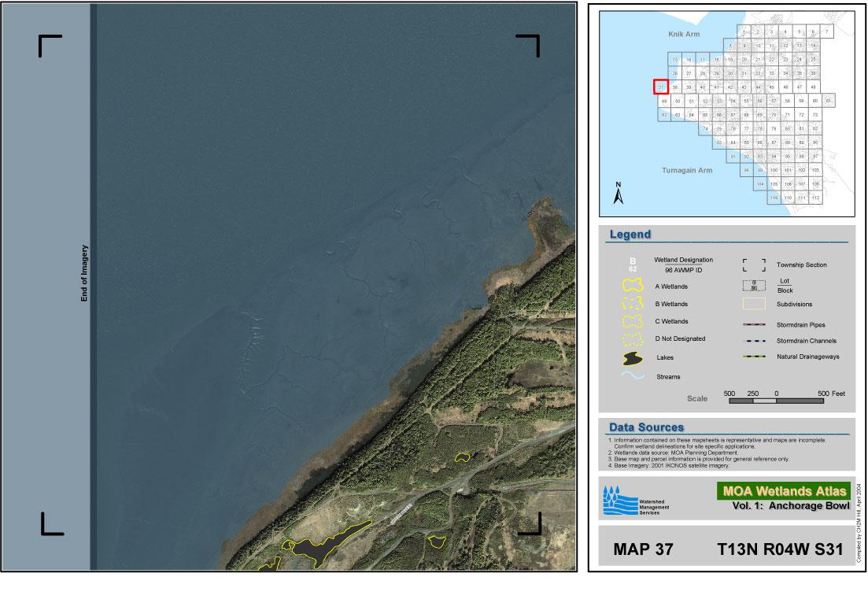
Task: Click the MOA Wetlands Atlas title banner
Action: click(783, 491)
